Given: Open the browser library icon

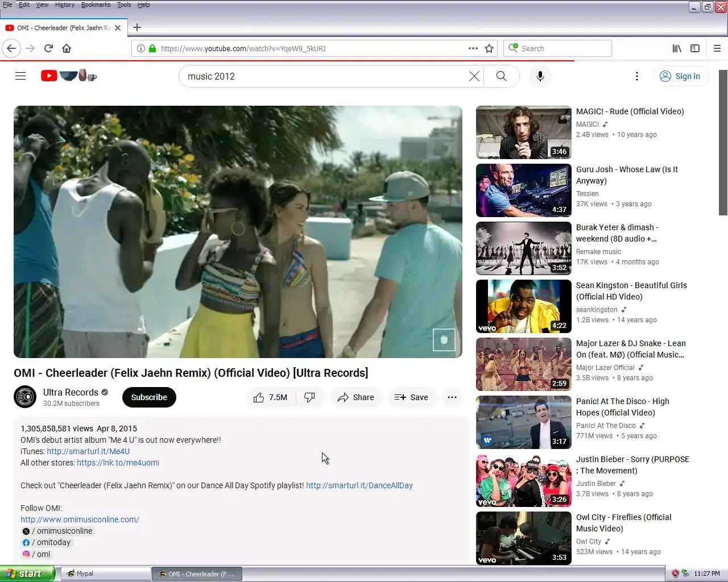Looking at the screenshot, I should (677, 48).
